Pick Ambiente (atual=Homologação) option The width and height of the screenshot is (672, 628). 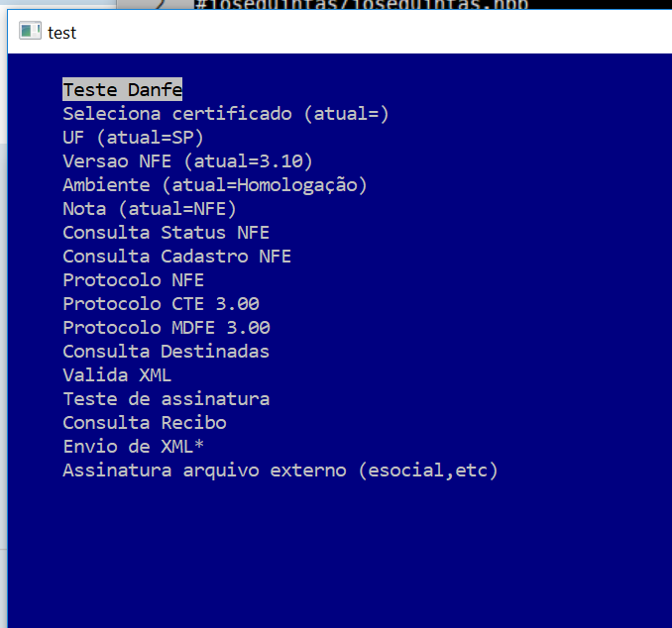pyautogui.click(x=214, y=185)
